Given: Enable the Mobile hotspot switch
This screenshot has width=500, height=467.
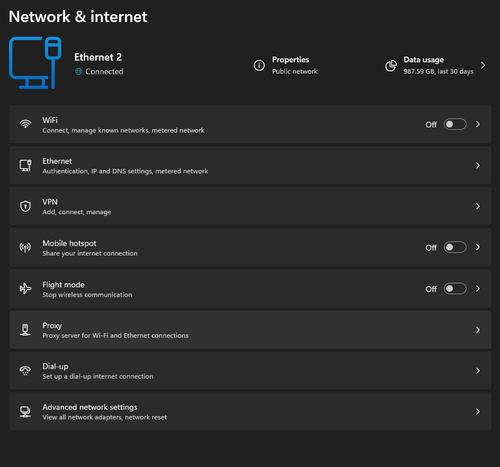Looking at the screenshot, I should click(455, 247).
